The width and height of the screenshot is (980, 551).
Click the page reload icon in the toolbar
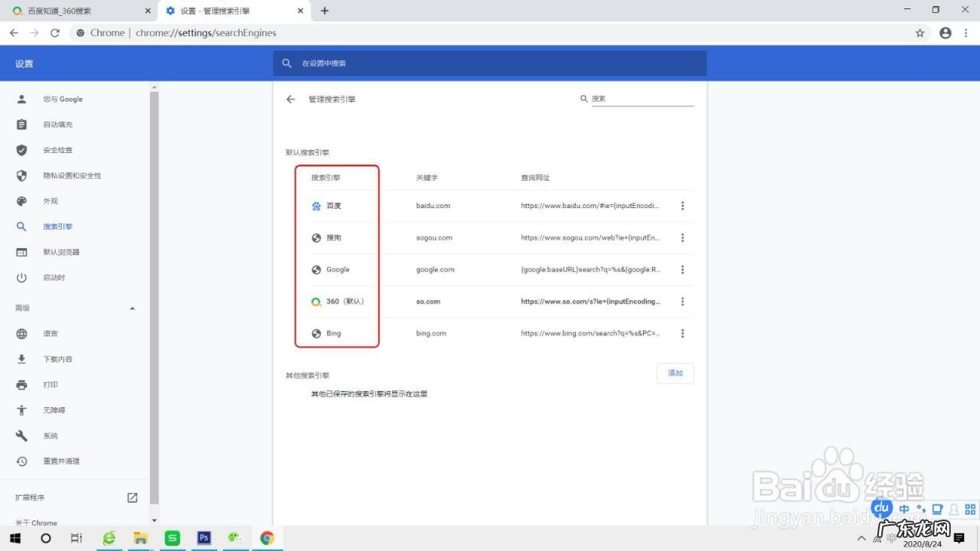click(54, 33)
